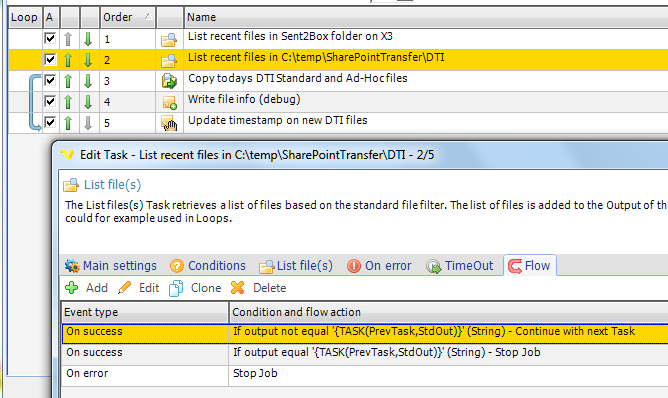Viewport: 668px width, 398px height.
Task: Click the A column header
Action: tap(51, 17)
